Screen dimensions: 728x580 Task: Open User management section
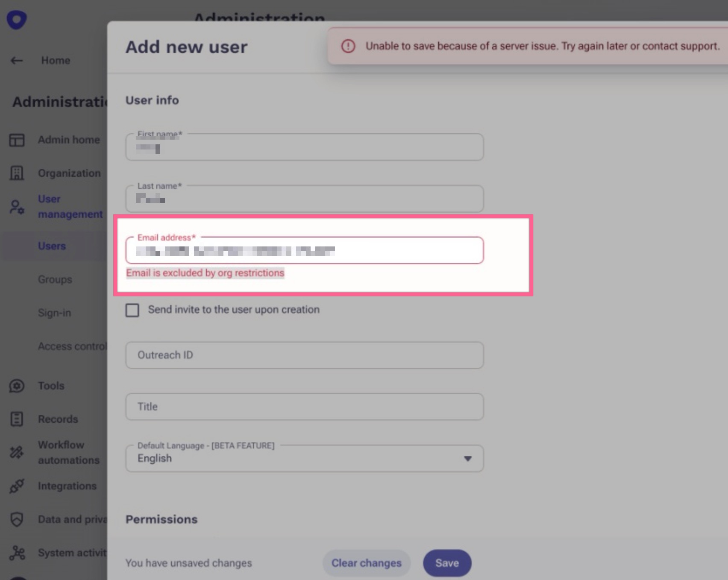(x=70, y=207)
